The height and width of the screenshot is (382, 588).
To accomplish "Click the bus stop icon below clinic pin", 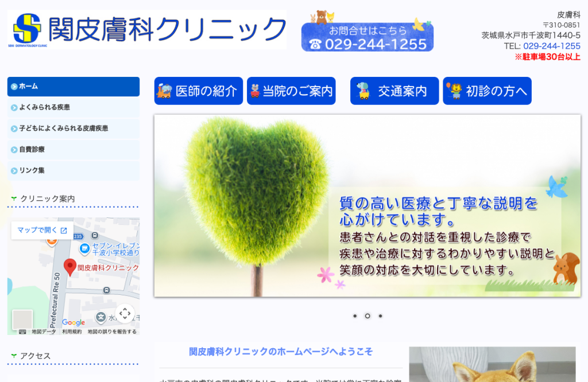I will click(x=106, y=290).
